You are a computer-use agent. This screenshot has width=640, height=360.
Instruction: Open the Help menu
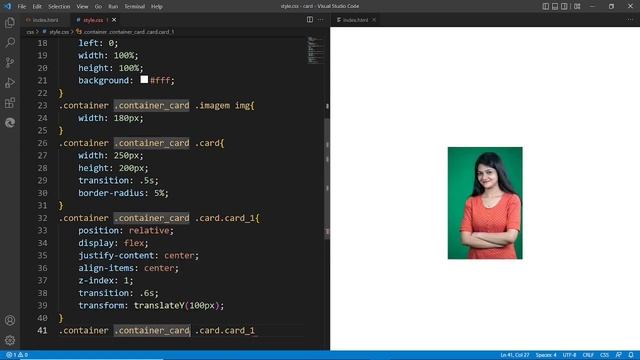[157, 7]
